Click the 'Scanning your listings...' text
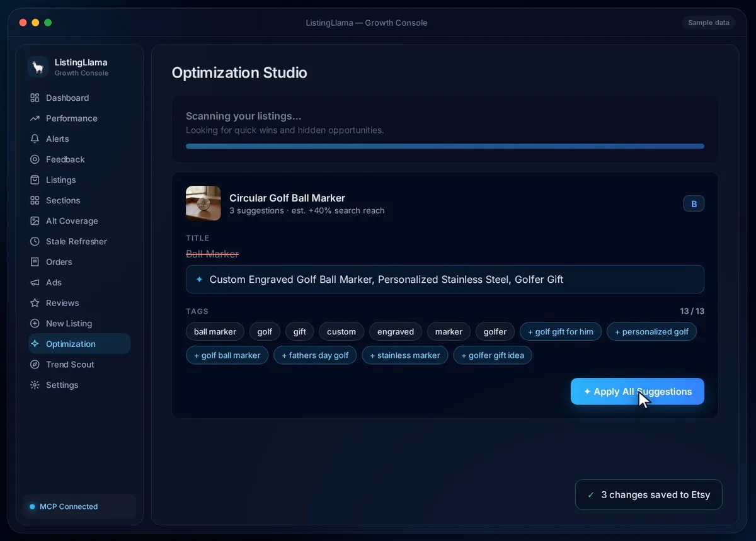 (243, 116)
